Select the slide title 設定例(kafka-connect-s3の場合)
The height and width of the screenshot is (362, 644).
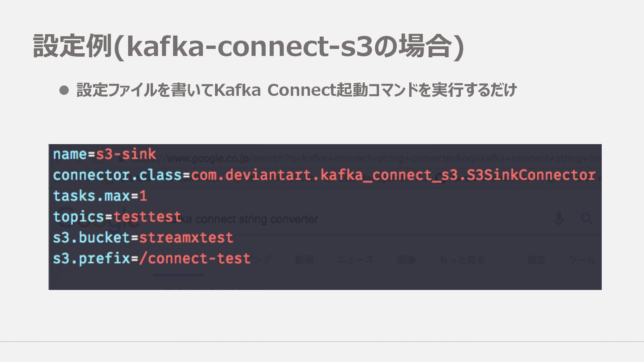point(249,46)
